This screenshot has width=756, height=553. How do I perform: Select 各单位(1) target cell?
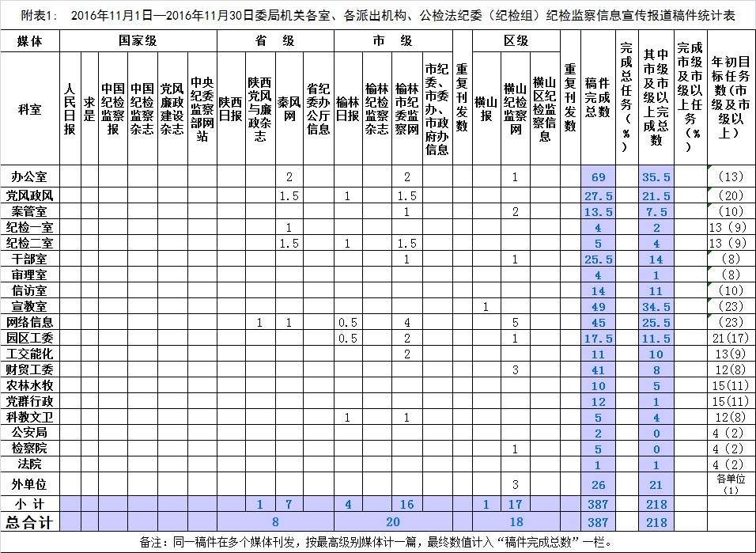coord(731,484)
